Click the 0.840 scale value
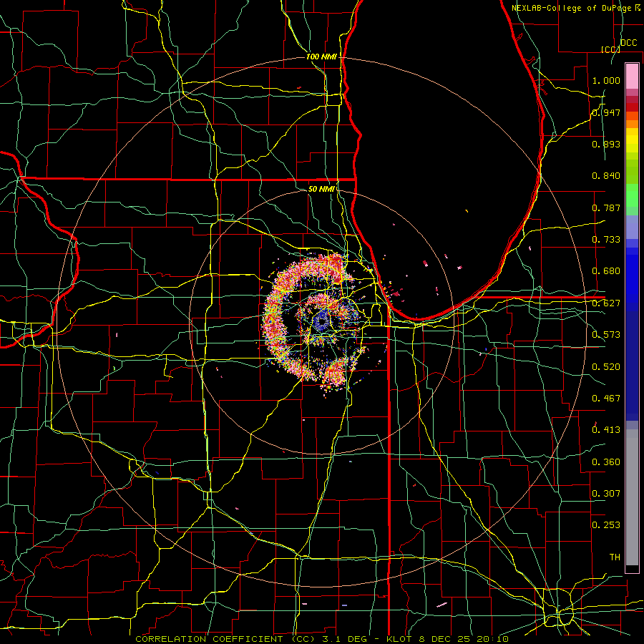The width and height of the screenshot is (644, 644). 606,176
